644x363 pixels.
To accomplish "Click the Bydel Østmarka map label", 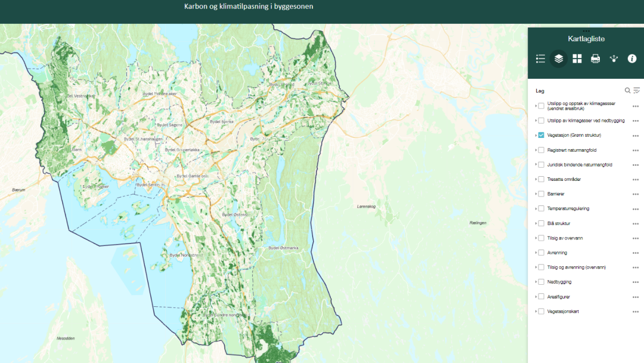I will click(x=283, y=248).
